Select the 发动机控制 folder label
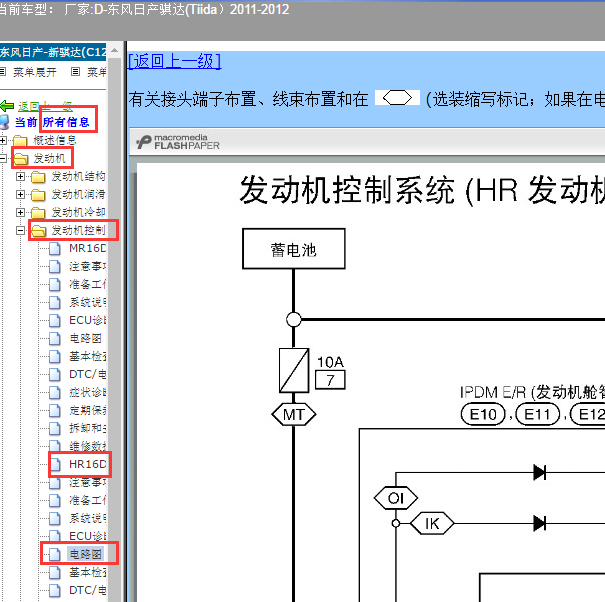Image resolution: width=605 pixels, height=602 pixels. (79, 230)
